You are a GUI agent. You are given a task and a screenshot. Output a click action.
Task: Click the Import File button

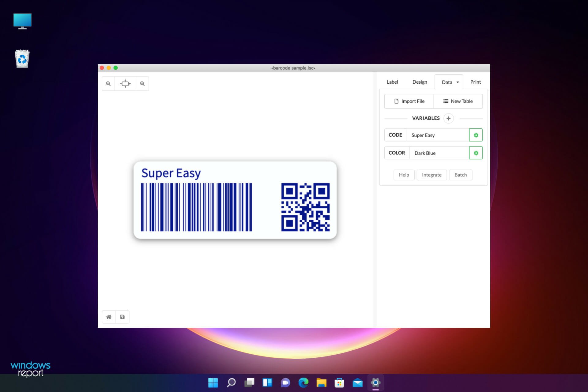coord(409,101)
